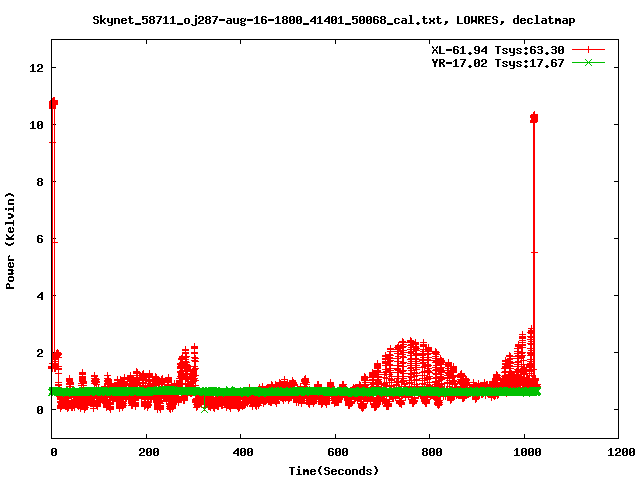Click the red line sample in legend

(x=588, y=50)
